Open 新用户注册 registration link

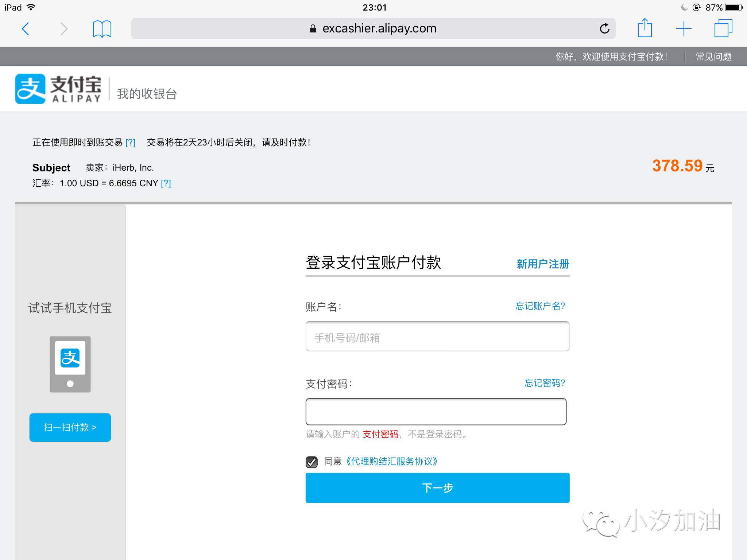pyautogui.click(x=542, y=264)
